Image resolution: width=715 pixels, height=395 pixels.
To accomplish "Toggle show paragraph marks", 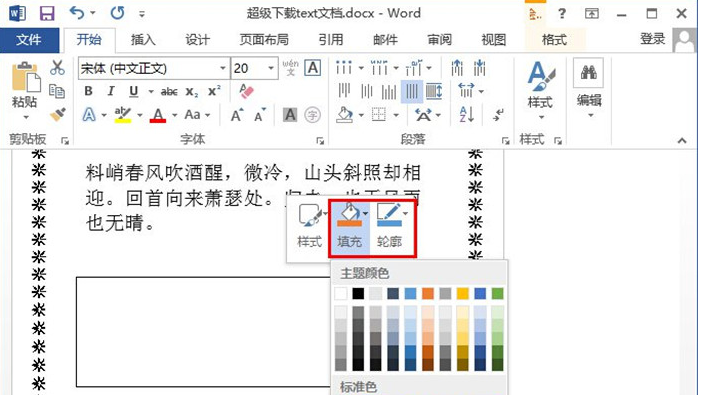I will (498, 114).
